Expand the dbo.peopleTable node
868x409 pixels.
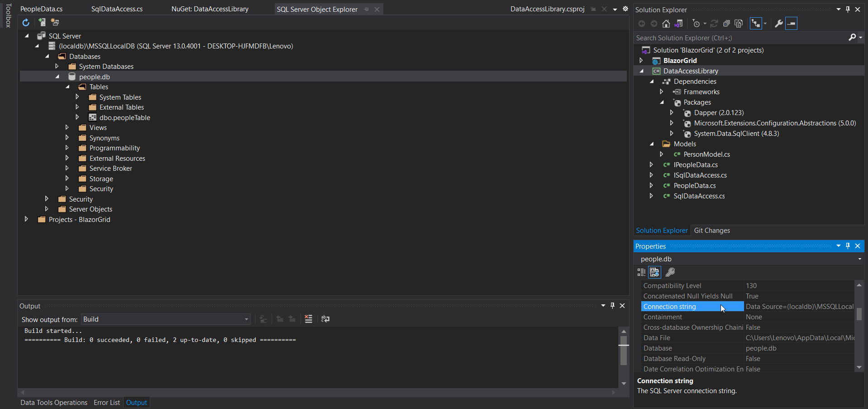point(77,117)
